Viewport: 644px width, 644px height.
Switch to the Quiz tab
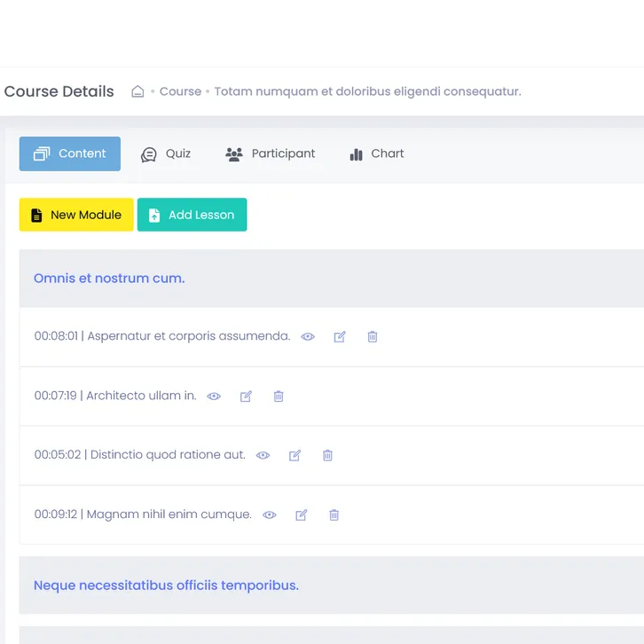[166, 153]
